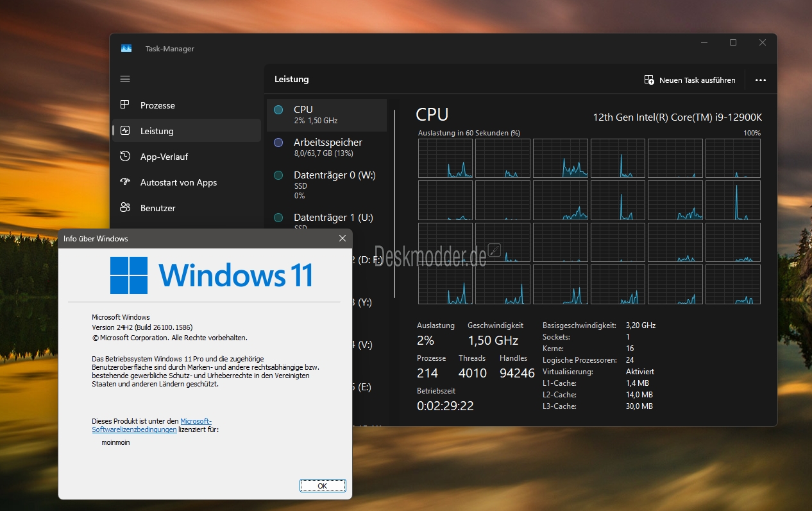
Task: Open Autostart von Apps page
Action: click(187, 182)
